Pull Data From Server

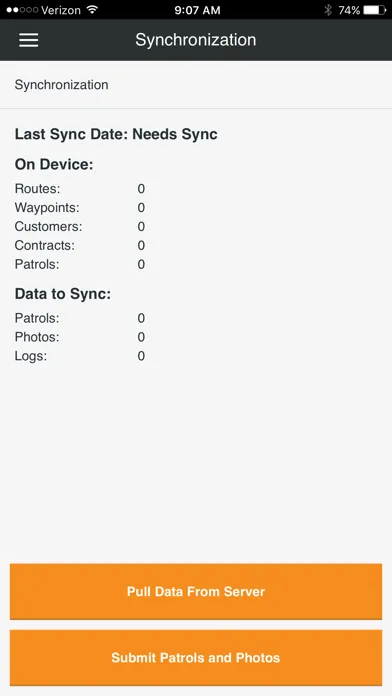coord(196,592)
